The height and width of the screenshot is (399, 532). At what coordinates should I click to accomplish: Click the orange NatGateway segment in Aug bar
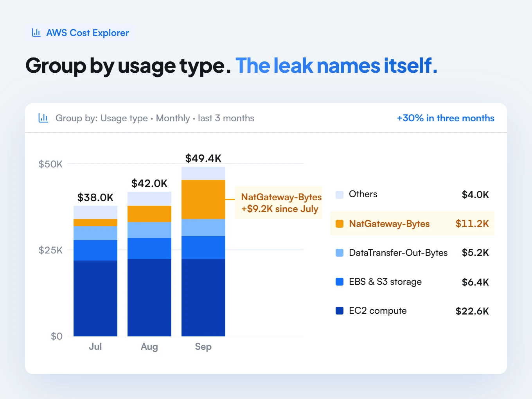(x=149, y=214)
